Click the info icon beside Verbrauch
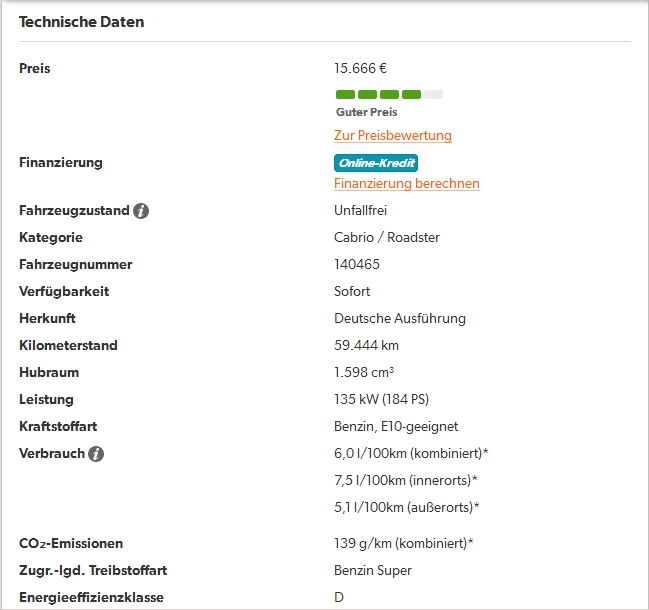Viewport: 649px width, 610px height. (x=96, y=454)
